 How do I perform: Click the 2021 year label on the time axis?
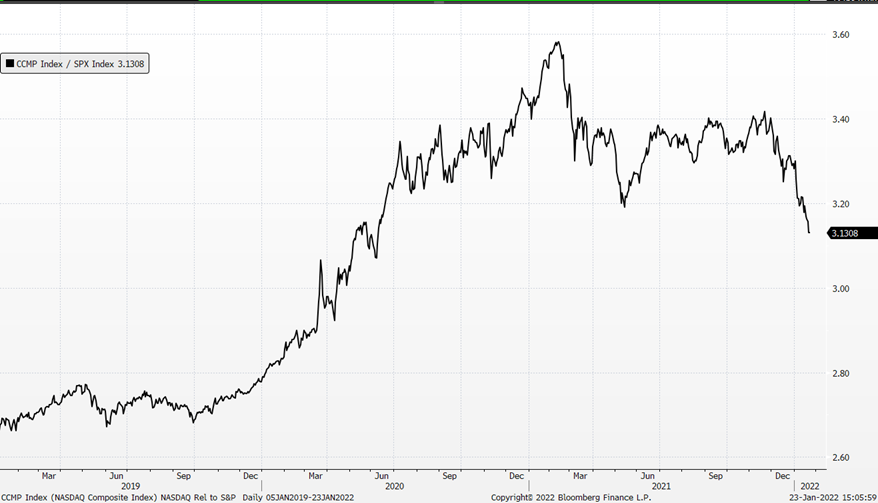pos(661,486)
